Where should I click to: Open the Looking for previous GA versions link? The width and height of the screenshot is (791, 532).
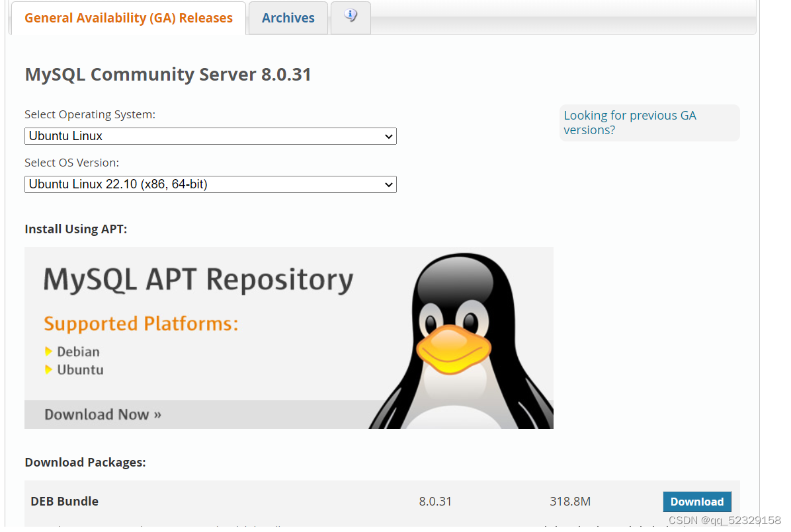(x=630, y=122)
